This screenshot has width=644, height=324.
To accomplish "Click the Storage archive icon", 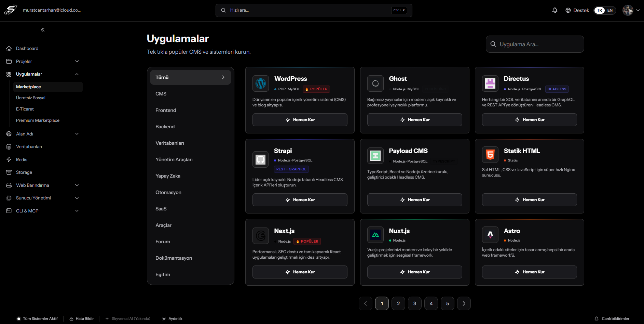I will point(9,172).
